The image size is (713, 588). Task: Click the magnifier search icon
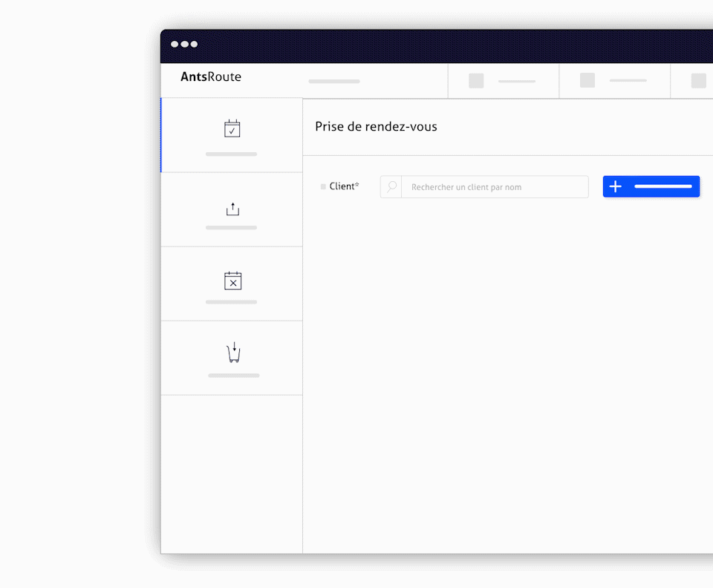point(391,187)
